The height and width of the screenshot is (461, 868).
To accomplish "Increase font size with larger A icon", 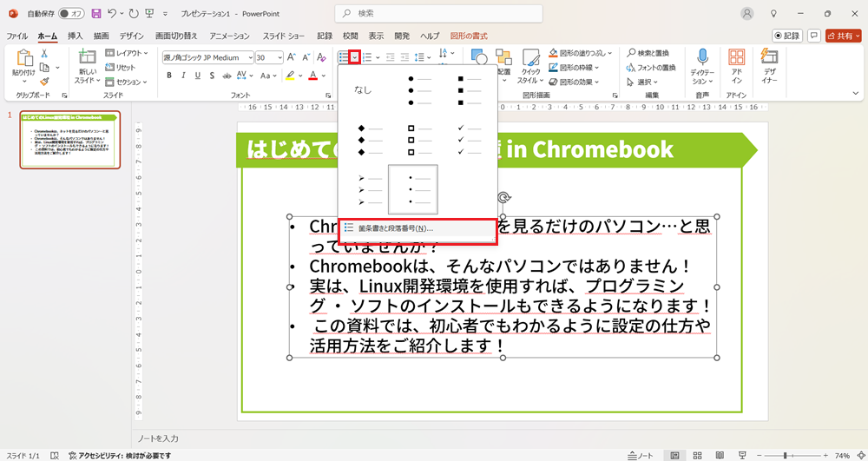I will pos(292,57).
